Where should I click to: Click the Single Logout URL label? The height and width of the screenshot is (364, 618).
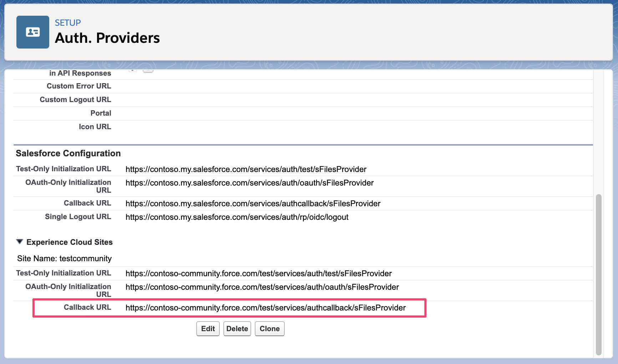tap(78, 217)
